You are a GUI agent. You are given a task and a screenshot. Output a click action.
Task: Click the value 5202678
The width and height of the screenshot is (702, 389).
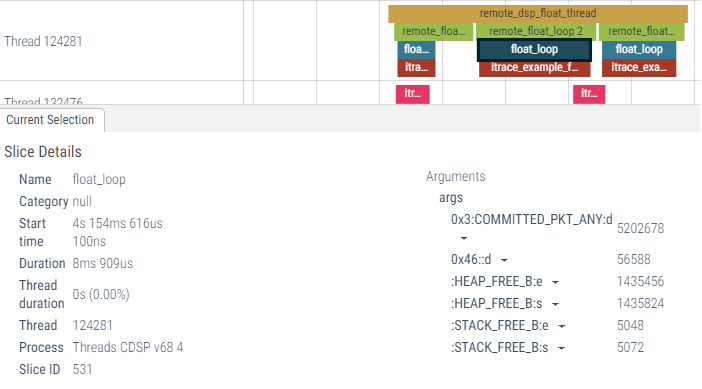click(640, 228)
